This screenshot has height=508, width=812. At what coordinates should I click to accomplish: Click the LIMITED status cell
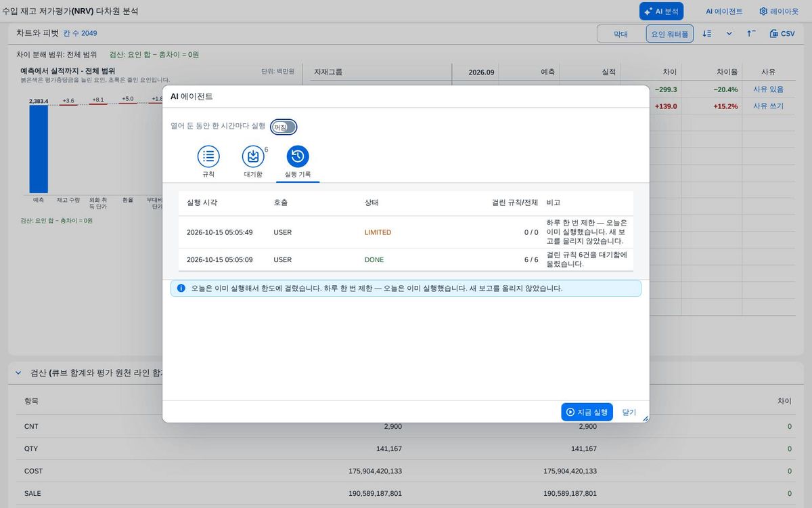pyautogui.click(x=378, y=232)
